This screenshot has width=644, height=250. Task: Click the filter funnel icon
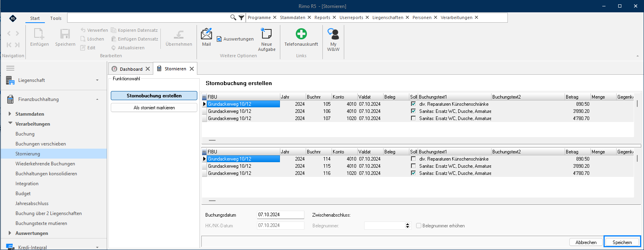[241, 17]
